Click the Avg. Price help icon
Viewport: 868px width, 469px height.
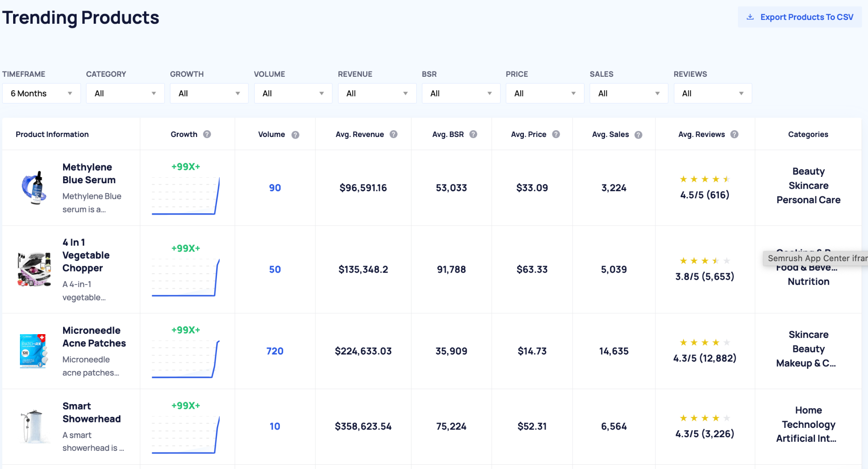click(556, 134)
